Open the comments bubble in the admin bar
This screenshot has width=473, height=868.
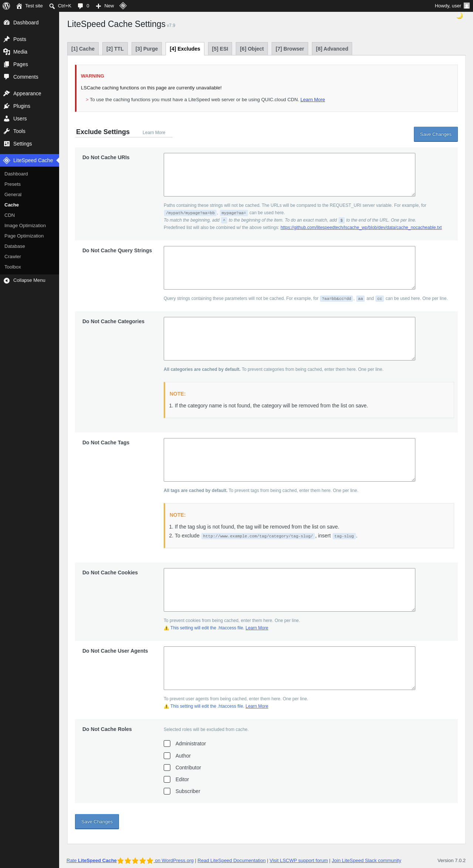[x=80, y=6]
